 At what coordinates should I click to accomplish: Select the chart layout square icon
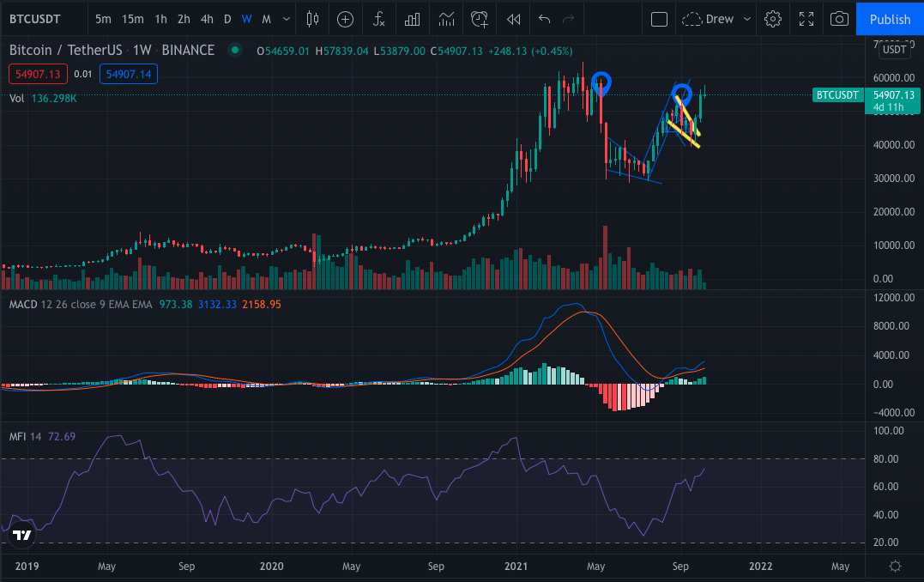659,19
